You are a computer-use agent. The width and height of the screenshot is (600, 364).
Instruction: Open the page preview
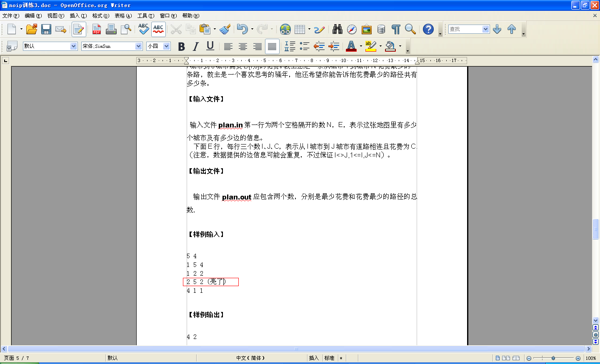(126, 29)
